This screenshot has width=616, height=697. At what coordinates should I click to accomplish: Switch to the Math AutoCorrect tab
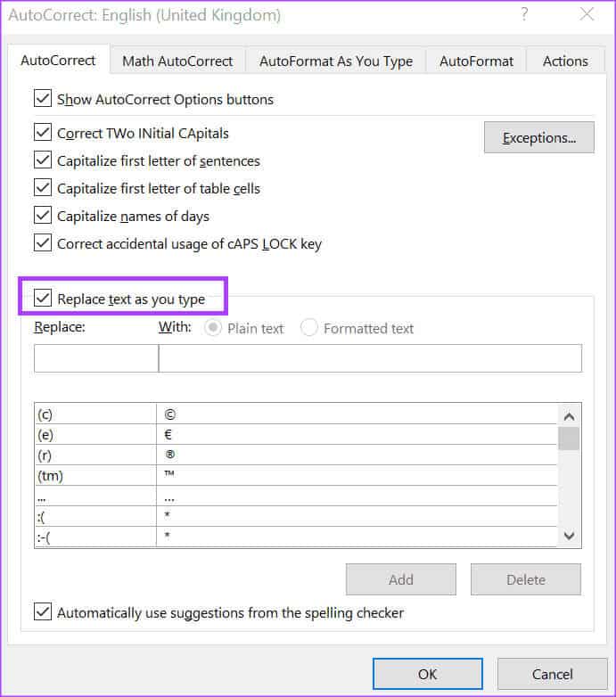pyautogui.click(x=177, y=61)
